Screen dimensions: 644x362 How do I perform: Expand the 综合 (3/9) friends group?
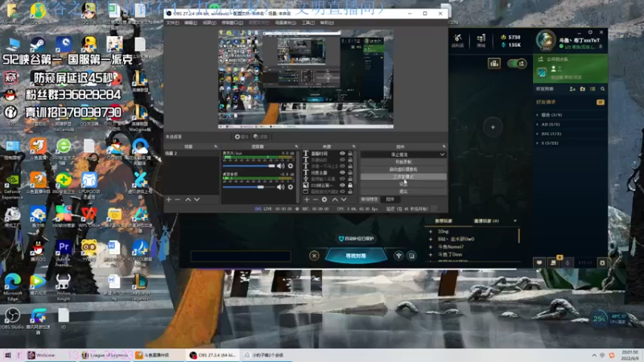(550, 115)
